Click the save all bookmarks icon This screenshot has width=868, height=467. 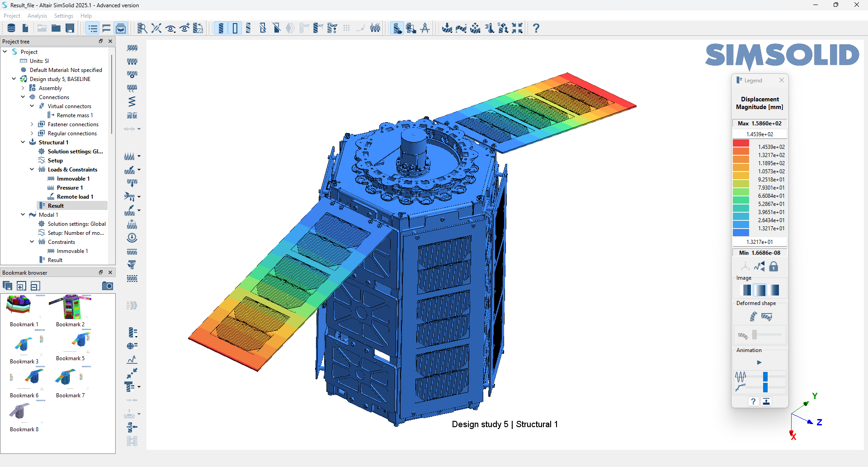[x=7, y=286]
